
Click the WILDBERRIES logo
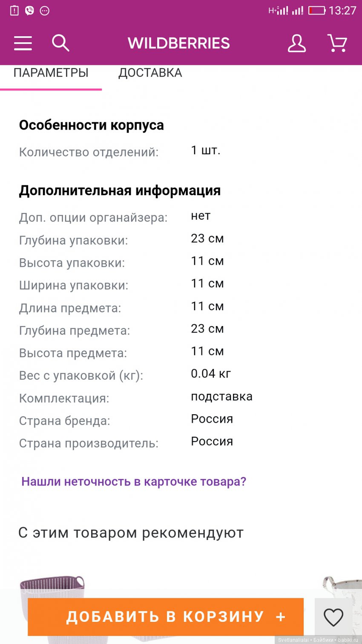pyautogui.click(x=179, y=43)
